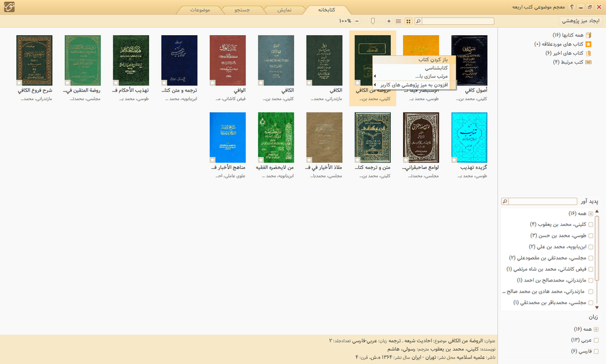
Task: Switch to list view layout
Action: [x=398, y=21]
